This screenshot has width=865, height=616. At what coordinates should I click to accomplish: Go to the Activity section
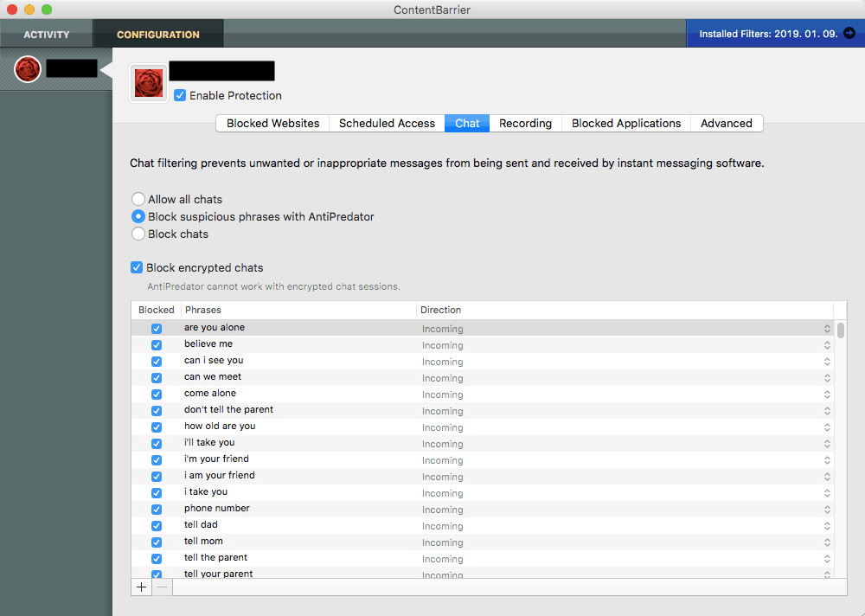pos(46,34)
